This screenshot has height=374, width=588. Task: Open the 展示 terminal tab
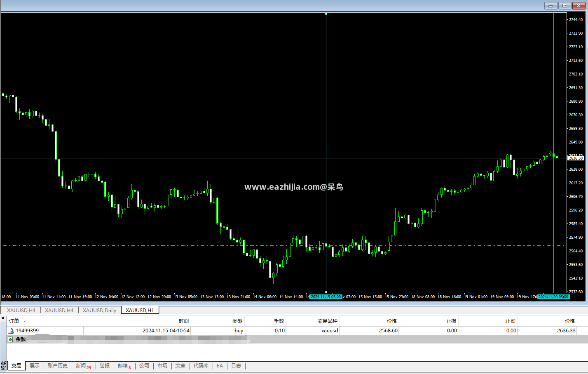35,366
